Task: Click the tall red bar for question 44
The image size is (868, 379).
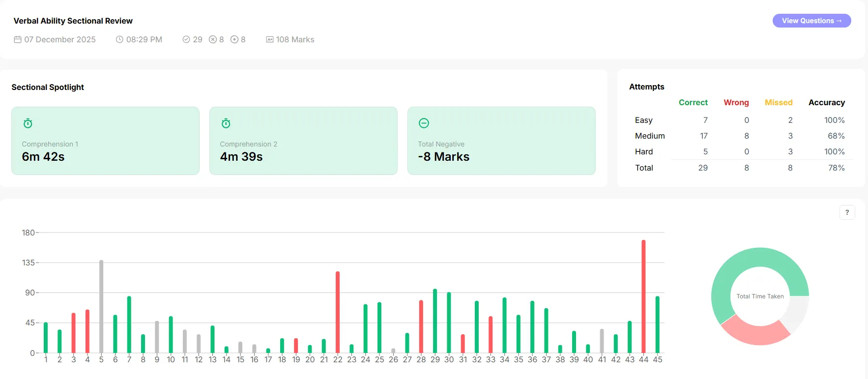Action: [643, 296]
